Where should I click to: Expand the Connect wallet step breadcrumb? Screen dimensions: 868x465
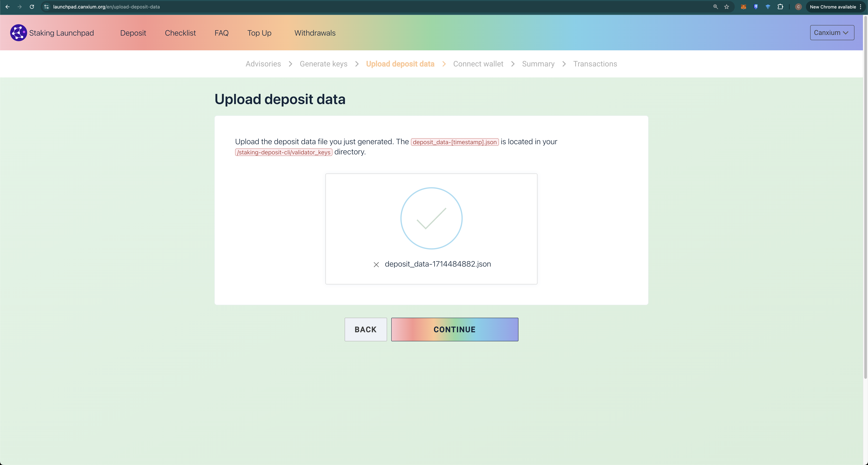click(478, 64)
